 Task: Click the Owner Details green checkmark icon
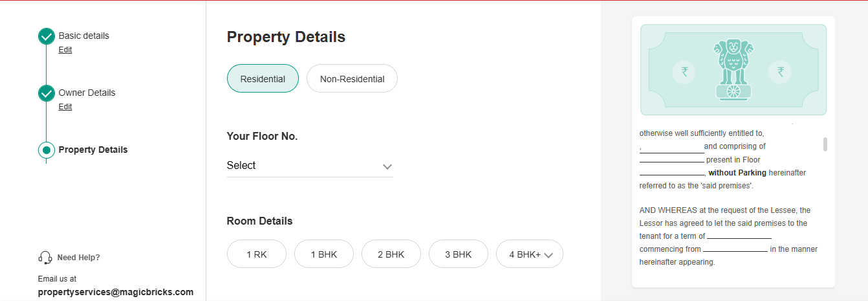click(x=46, y=94)
